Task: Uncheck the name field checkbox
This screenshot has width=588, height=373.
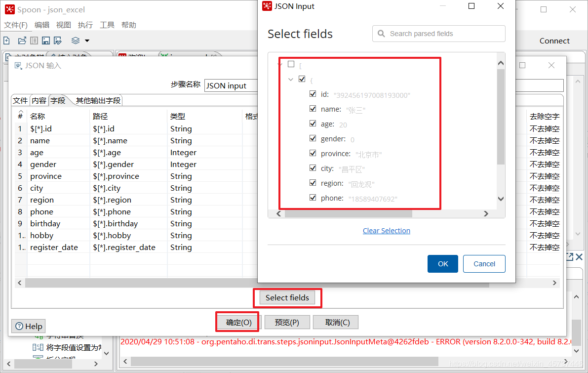Action: tap(313, 109)
